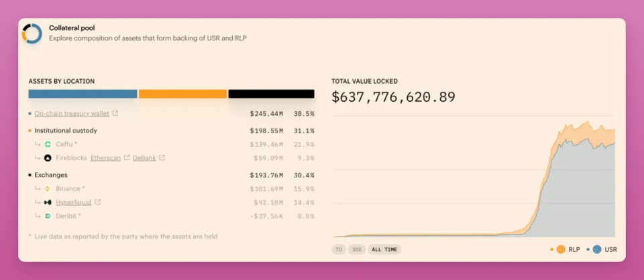
Task: Select the ALL TIME chart range
Action: coord(384,249)
